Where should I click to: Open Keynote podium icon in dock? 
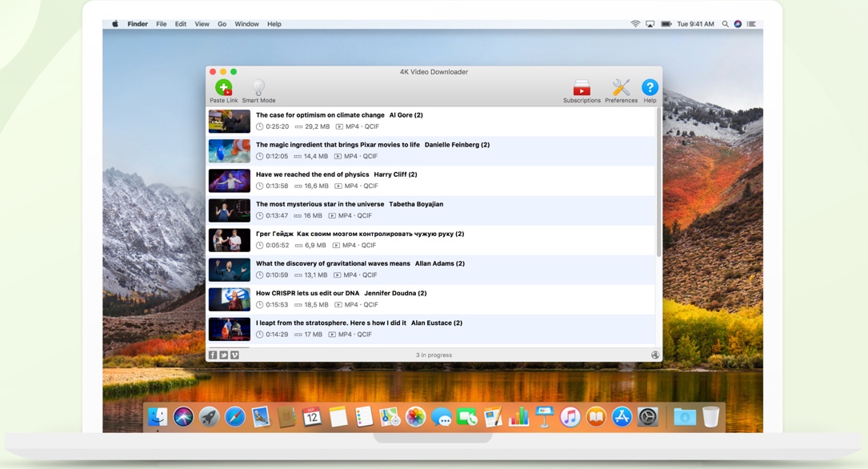tap(544, 417)
